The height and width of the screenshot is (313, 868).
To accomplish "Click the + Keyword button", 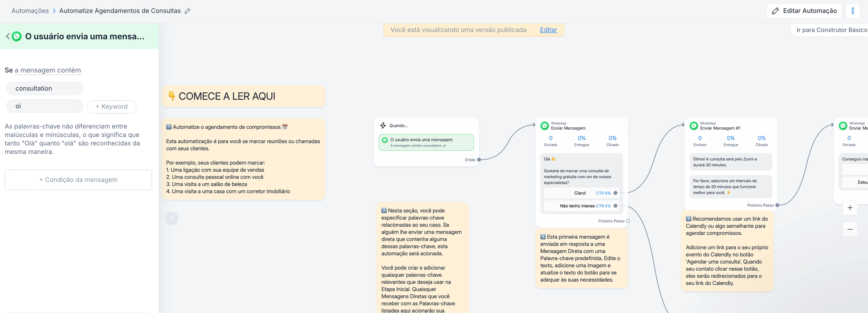I will tap(111, 107).
